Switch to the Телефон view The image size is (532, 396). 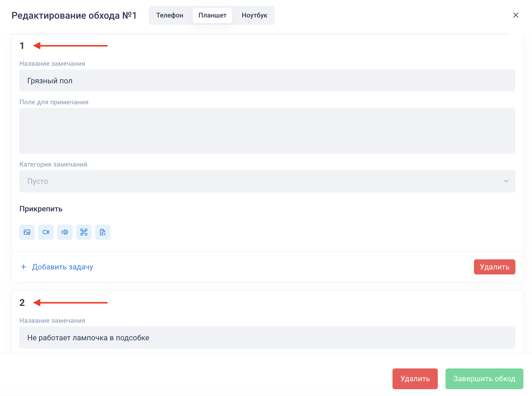pos(170,15)
